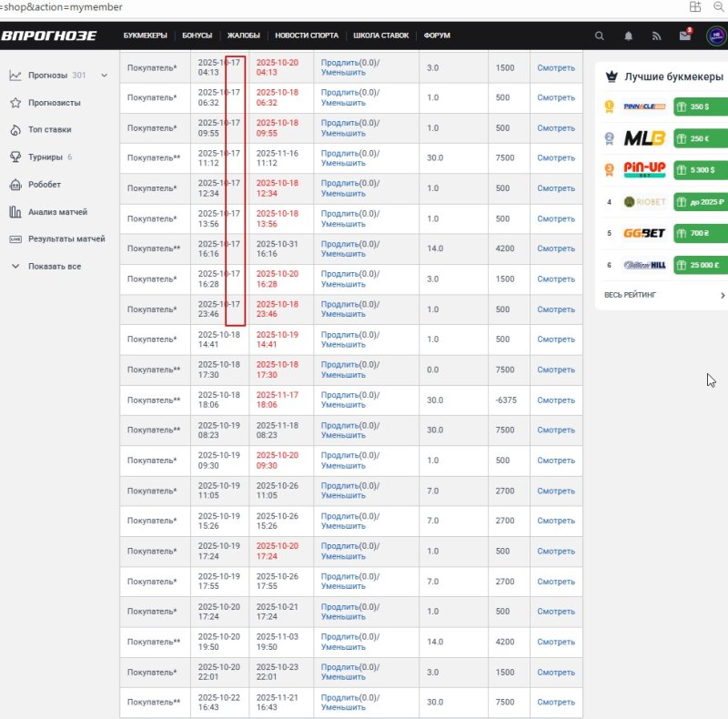This screenshot has width=728, height=719.
Task: Click the browser address bar URL
Action: 62,7
